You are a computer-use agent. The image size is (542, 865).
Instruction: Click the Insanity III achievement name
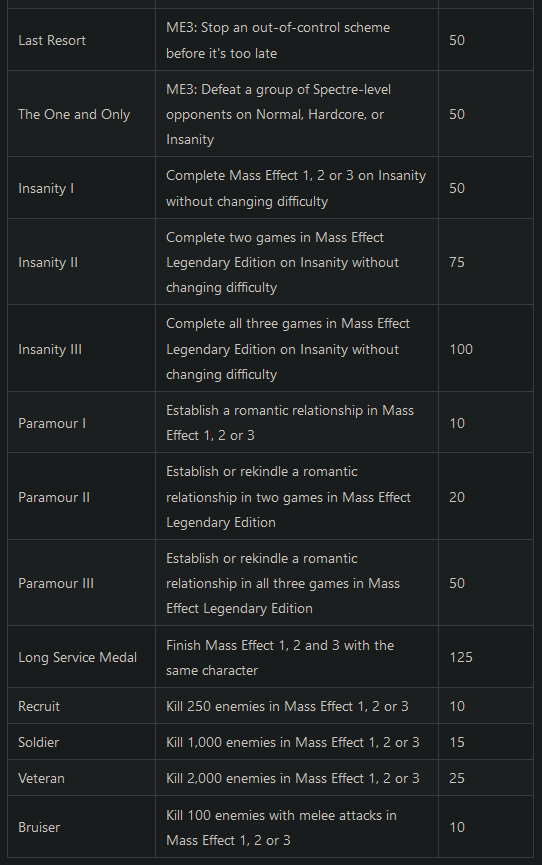pyautogui.click(x=50, y=349)
